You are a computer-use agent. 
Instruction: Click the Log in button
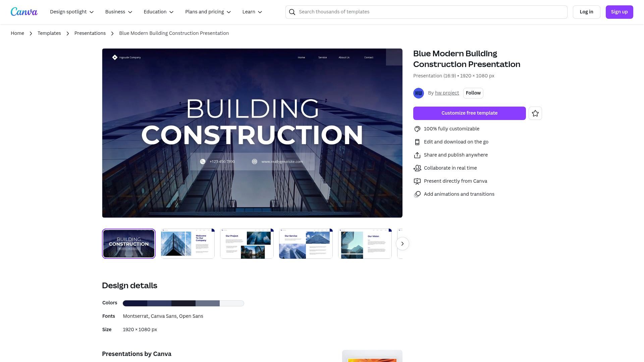tap(586, 12)
